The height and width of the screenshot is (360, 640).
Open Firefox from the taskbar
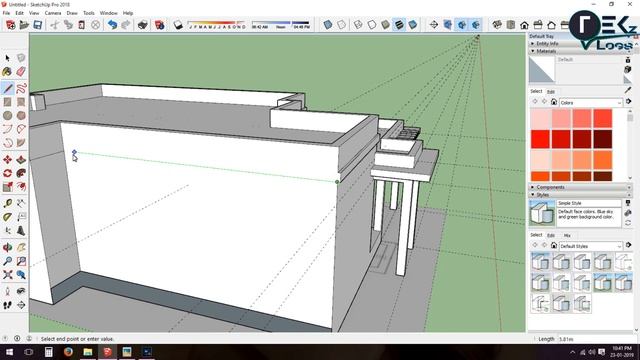[68, 351]
